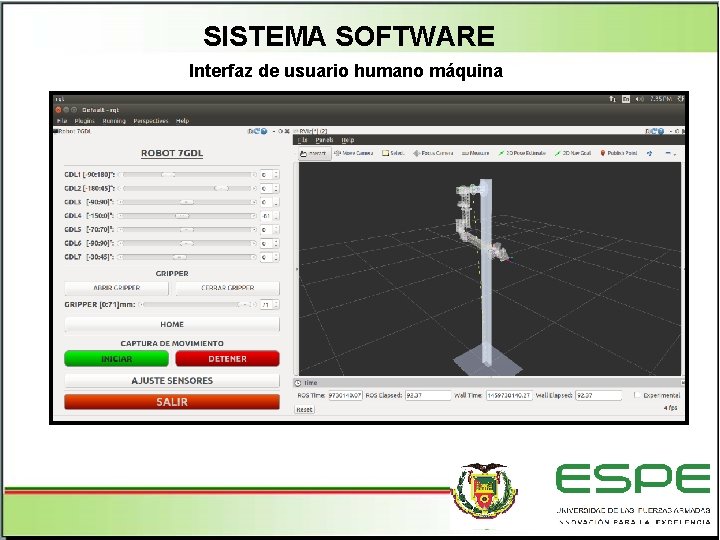Click the GDL4 value spin box

click(269, 216)
